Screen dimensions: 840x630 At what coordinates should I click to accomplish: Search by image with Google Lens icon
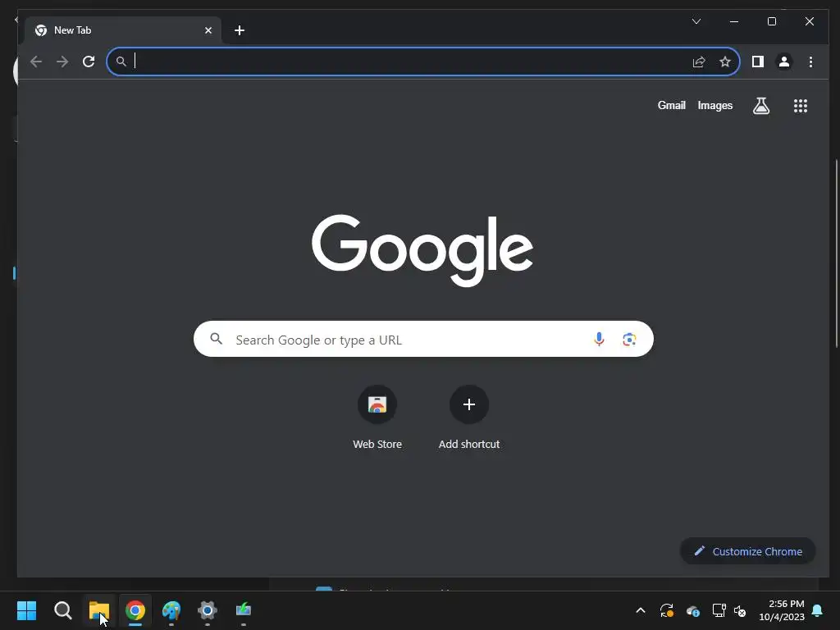pos(629,339)
